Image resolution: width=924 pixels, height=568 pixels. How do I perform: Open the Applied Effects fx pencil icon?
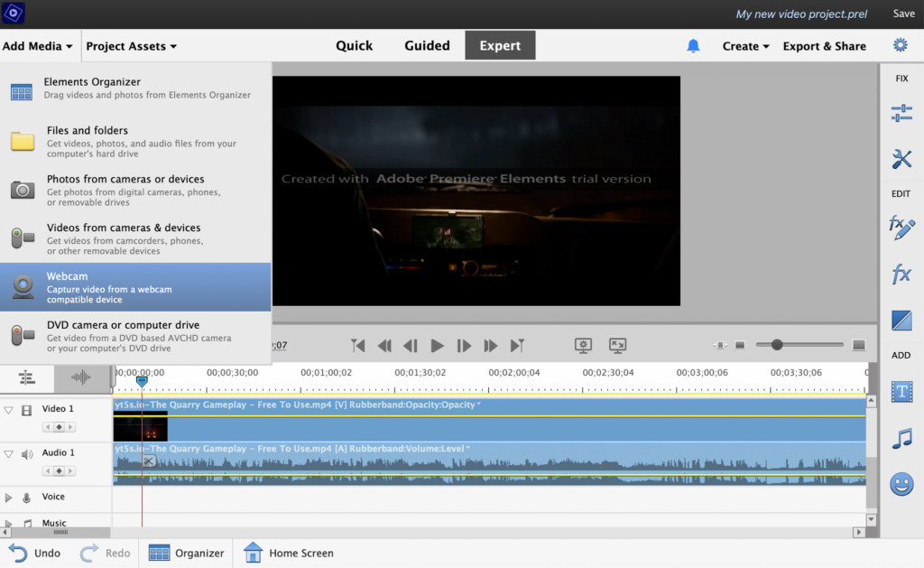coord(901,228)
